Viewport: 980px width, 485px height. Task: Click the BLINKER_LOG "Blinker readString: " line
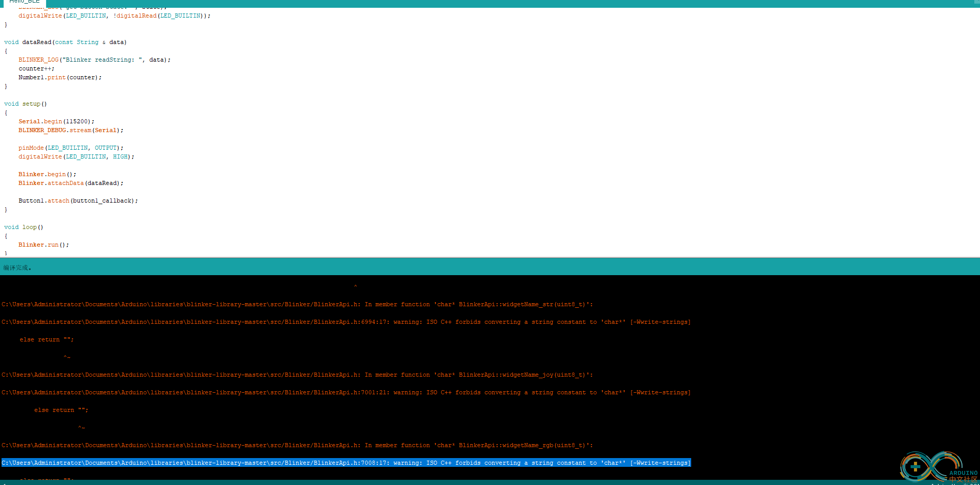94,60
